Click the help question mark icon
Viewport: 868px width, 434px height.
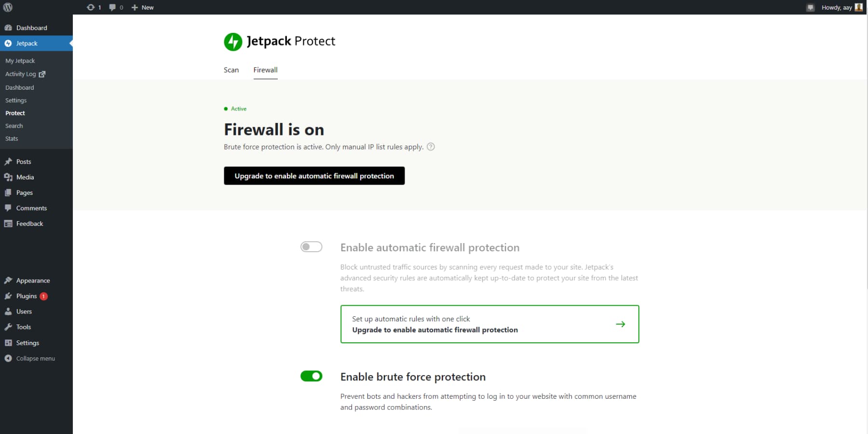tap(431, 147)
